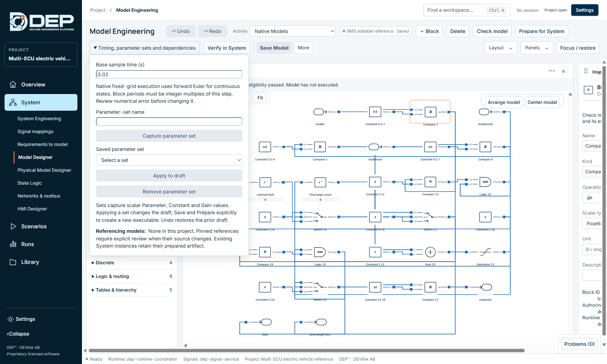Viewport: 607px width, 364px height.
Task: Expand the Tables & hierarchy category
Action: click(132, 290)
